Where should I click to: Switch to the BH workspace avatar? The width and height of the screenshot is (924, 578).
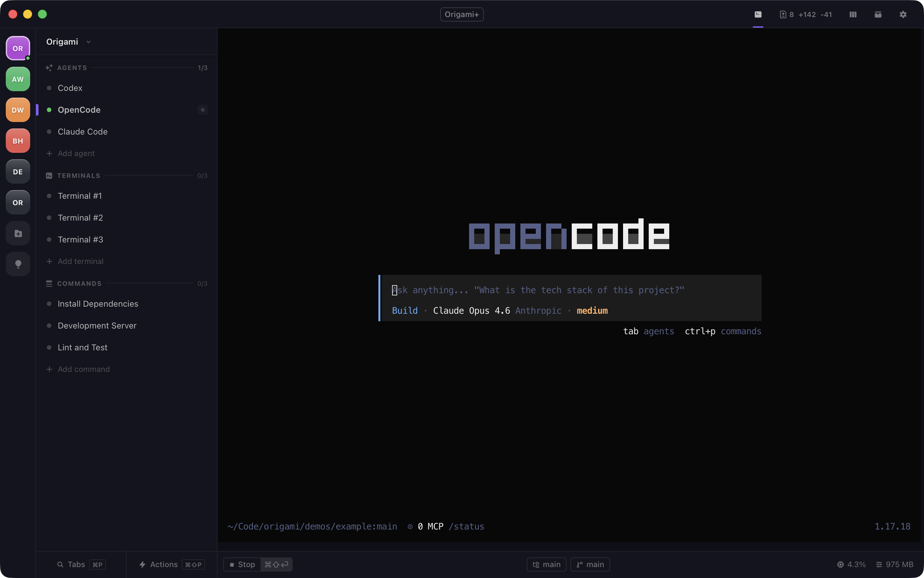(18, 141)
